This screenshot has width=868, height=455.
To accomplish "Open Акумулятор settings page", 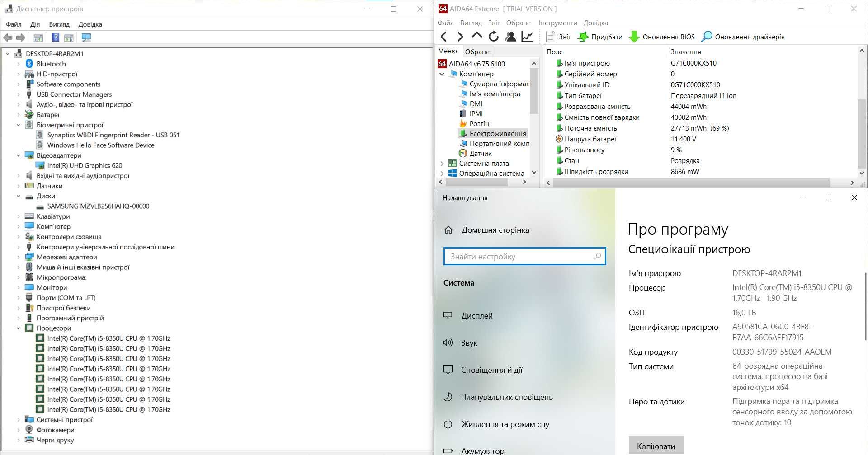I will (x=482, y=450).
